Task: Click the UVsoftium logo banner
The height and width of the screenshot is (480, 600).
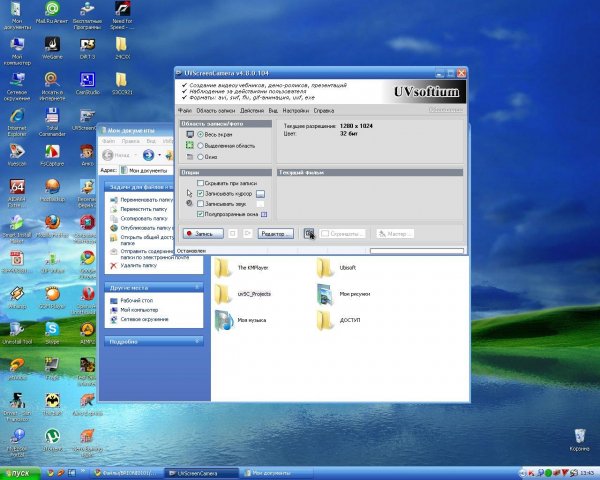Action: click(426, 92)
